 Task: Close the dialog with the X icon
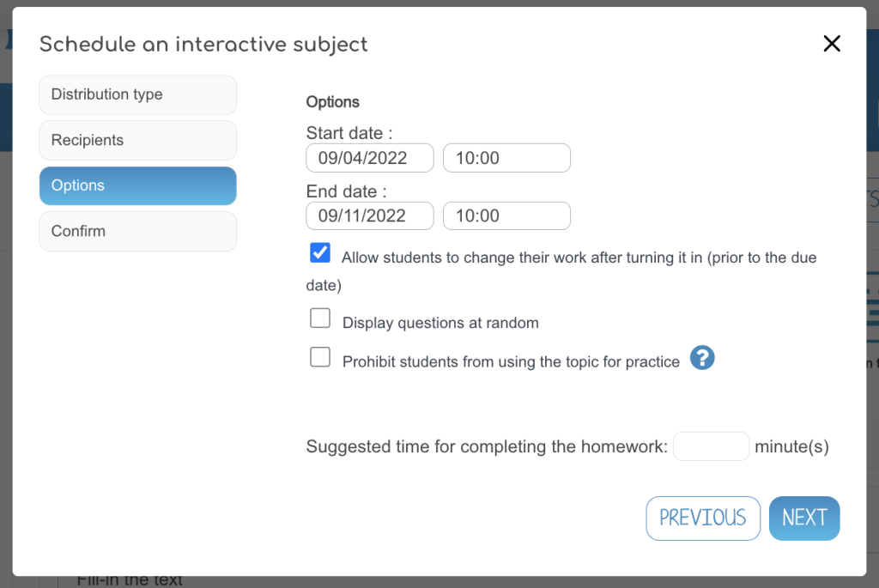831,43
